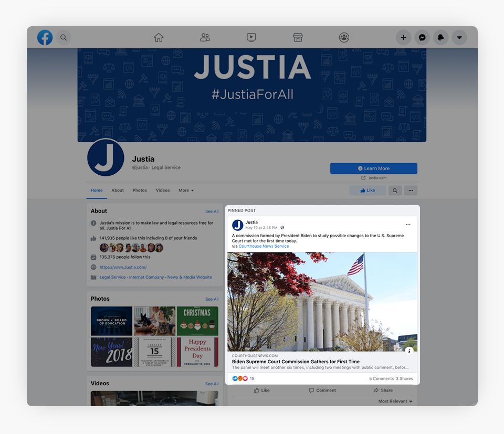This screenshot has width=504, height=434.
Task: Open Messenger from the top bar
Action: tap(422, 37)
